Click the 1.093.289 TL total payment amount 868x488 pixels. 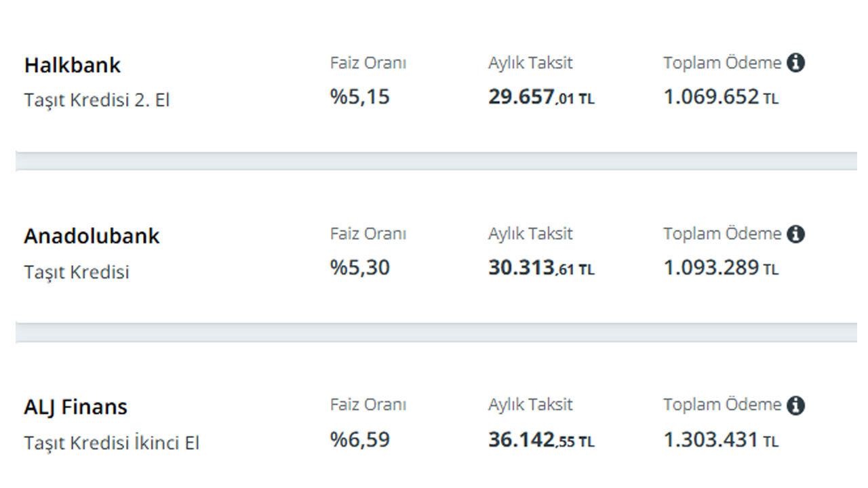tap(720, 268)
